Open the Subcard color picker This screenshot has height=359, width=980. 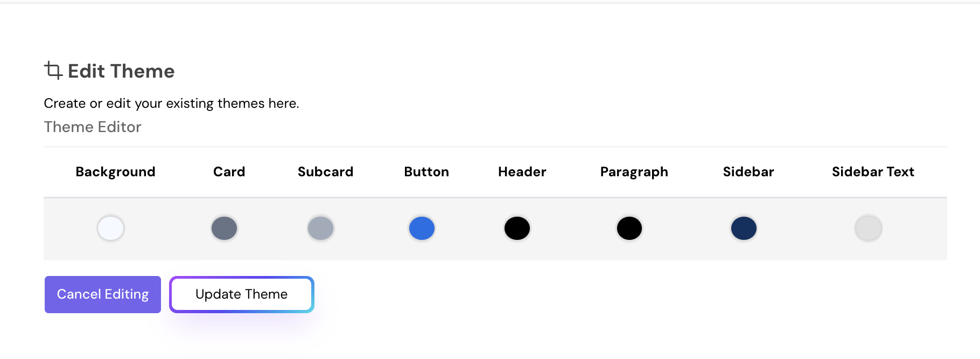[x=321, y=228]
